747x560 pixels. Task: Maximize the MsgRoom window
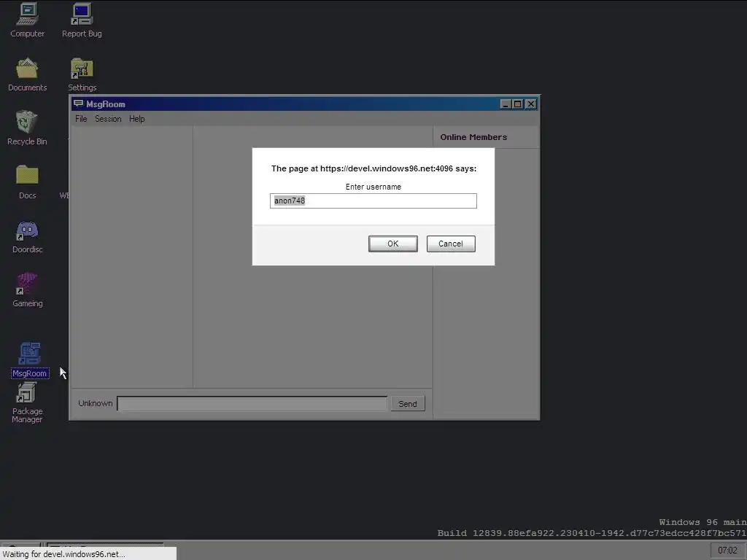click(518, 104)
